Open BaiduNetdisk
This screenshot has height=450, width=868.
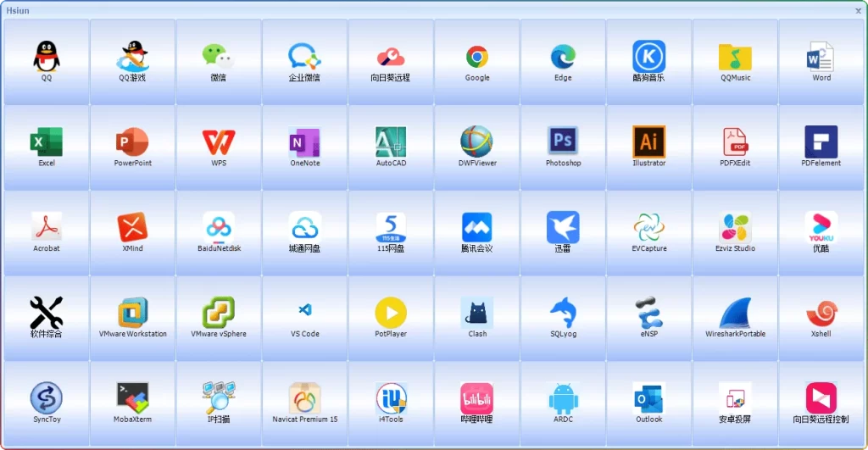pos(219,232)
